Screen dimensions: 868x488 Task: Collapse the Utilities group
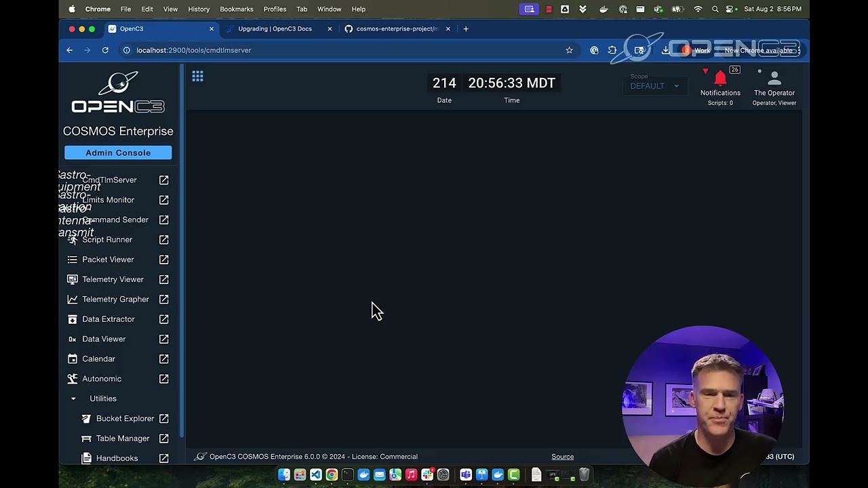coord(73,399)
